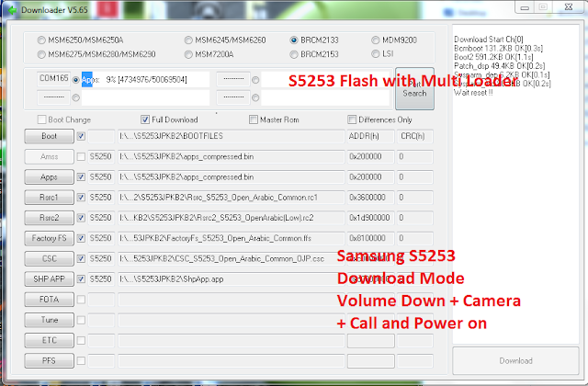The height and width of the screenshot is (386, 588).
Task: Click the CRC(h) column header
Action: pos(414,136)
